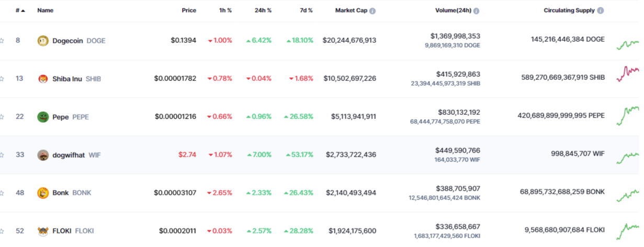The height and width of the screenshot is (247, 644).
Task: Sort by Market Cap column header
Action: tap(351, 10)
